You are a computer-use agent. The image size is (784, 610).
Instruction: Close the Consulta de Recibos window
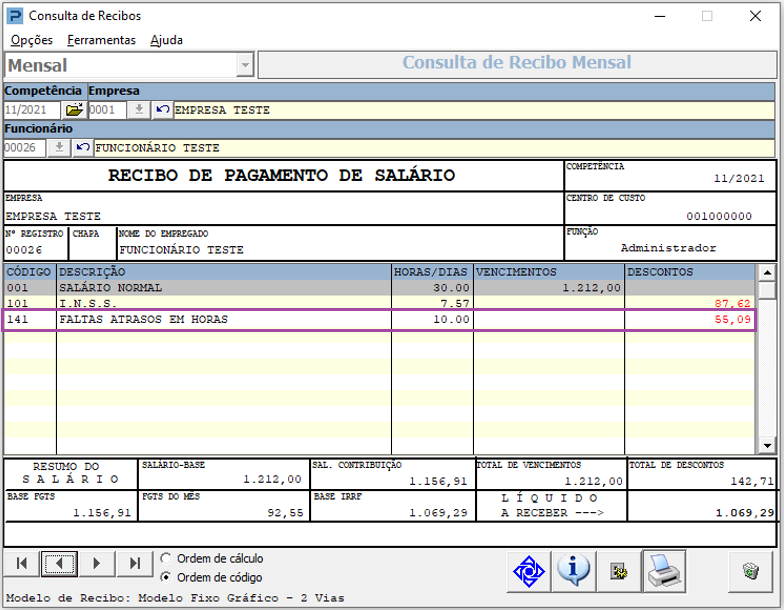click(756, 16)
